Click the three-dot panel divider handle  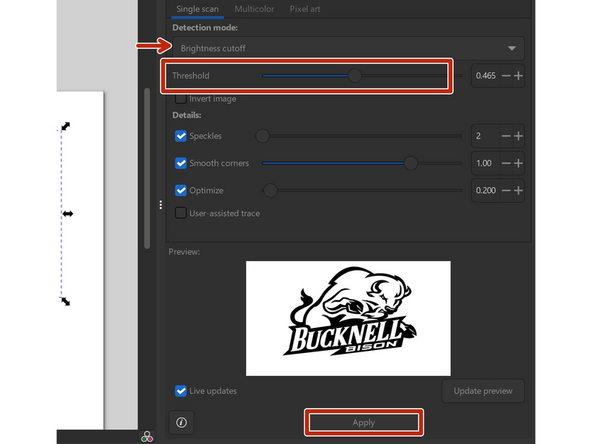[160, 205]
